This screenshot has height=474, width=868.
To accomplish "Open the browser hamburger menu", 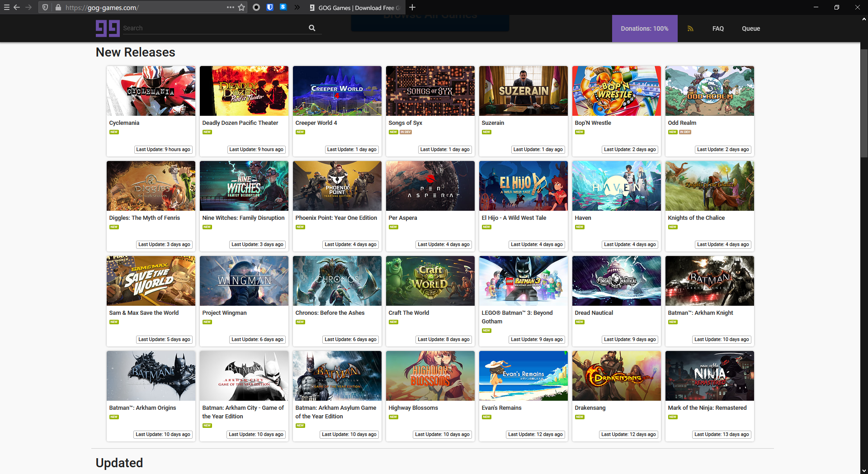I will pos(6,7).
